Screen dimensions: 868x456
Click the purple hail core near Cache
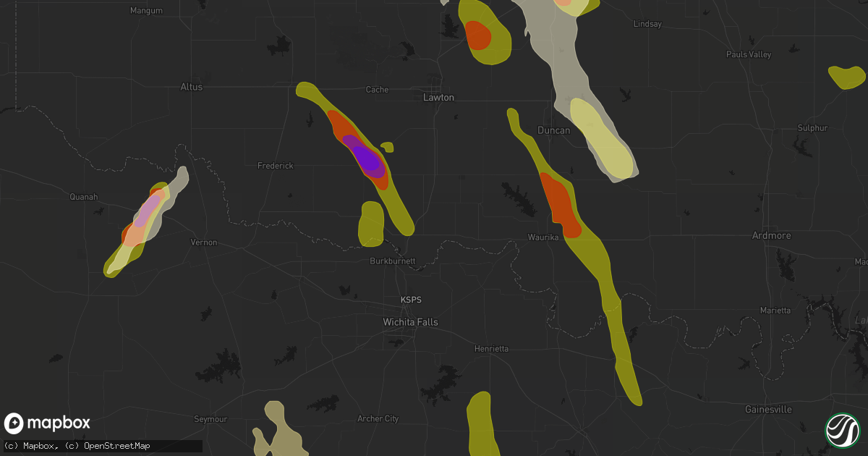[368, 160]
